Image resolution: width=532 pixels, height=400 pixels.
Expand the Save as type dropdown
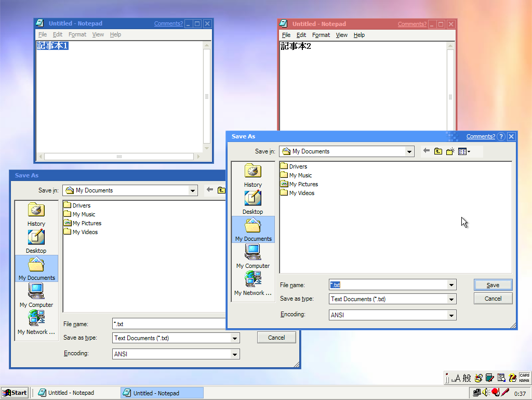451,299
